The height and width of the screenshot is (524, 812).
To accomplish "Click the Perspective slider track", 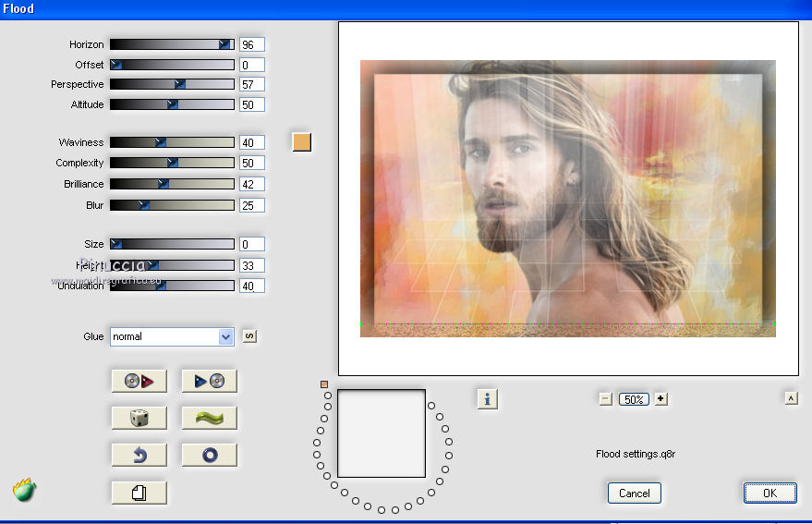I will pos(172,84).
